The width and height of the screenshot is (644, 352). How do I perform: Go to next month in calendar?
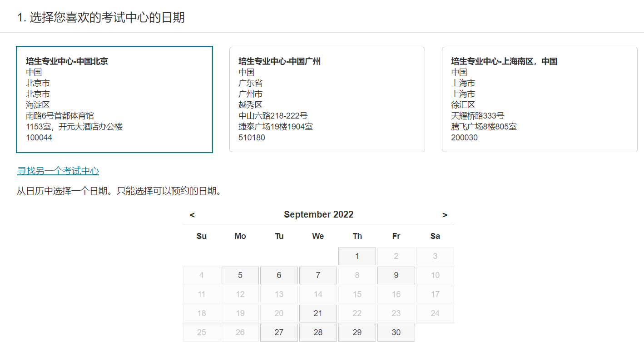(445, 215)
